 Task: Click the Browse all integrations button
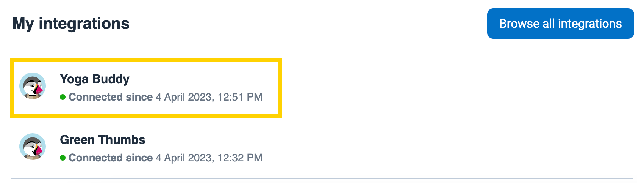coord(560,24)
